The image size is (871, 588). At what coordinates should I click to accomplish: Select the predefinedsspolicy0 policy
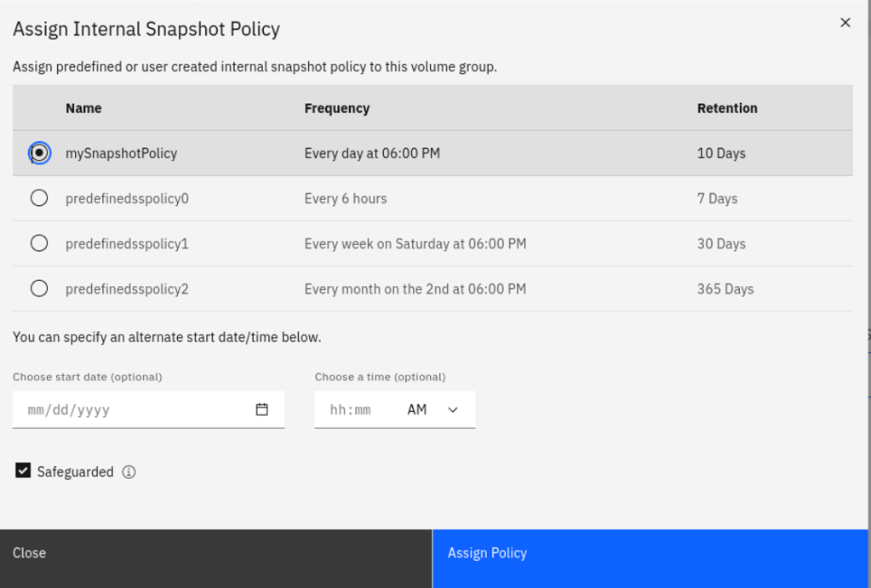39,198
